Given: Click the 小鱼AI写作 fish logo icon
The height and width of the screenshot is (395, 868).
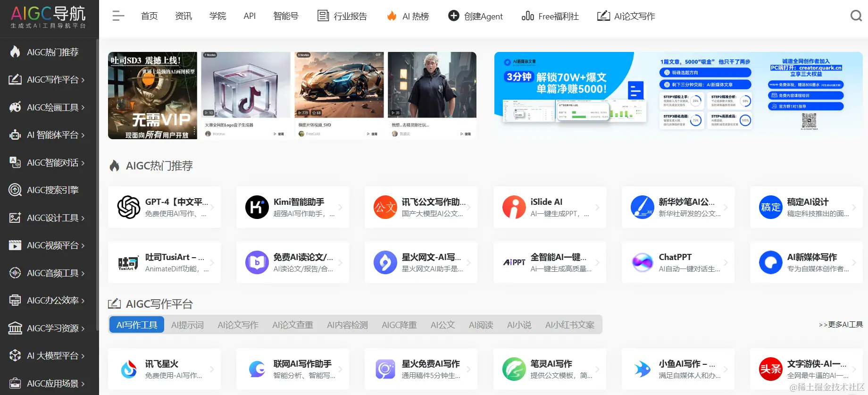Looking at the screenshot, I should tap(643, 369).
